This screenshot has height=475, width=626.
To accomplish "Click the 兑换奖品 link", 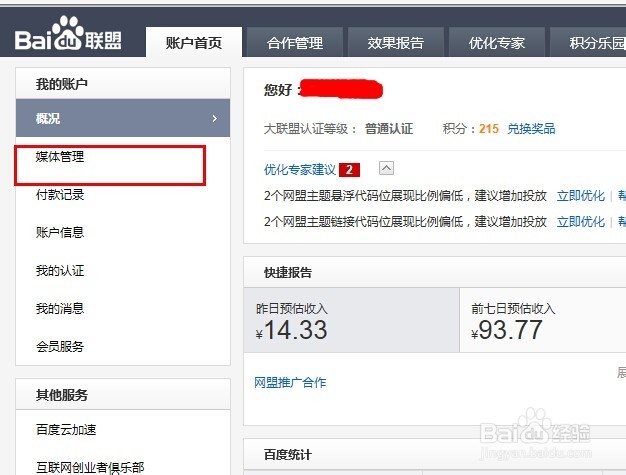I will coord(531,129).
